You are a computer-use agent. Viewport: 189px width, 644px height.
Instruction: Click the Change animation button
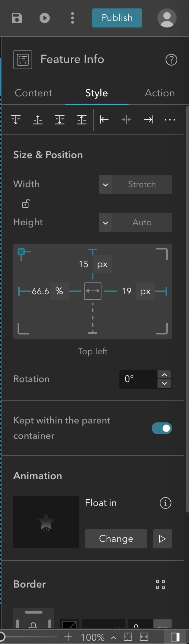[116, 538]
